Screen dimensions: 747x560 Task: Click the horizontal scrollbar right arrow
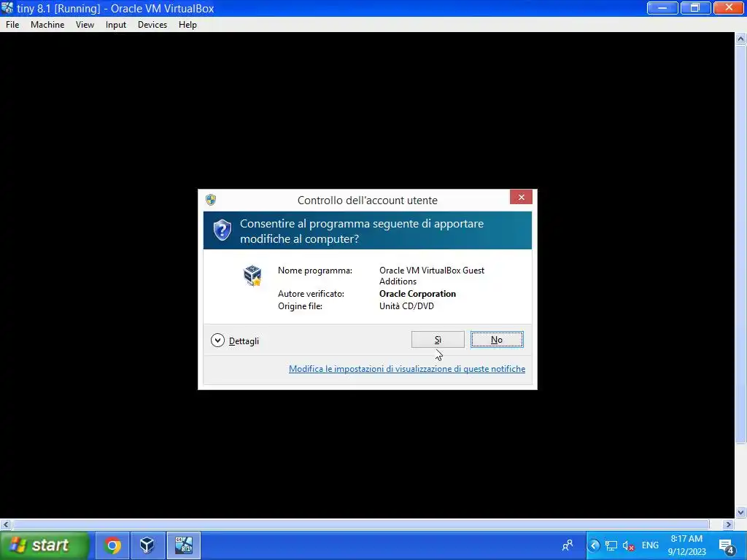pos(728,525)
